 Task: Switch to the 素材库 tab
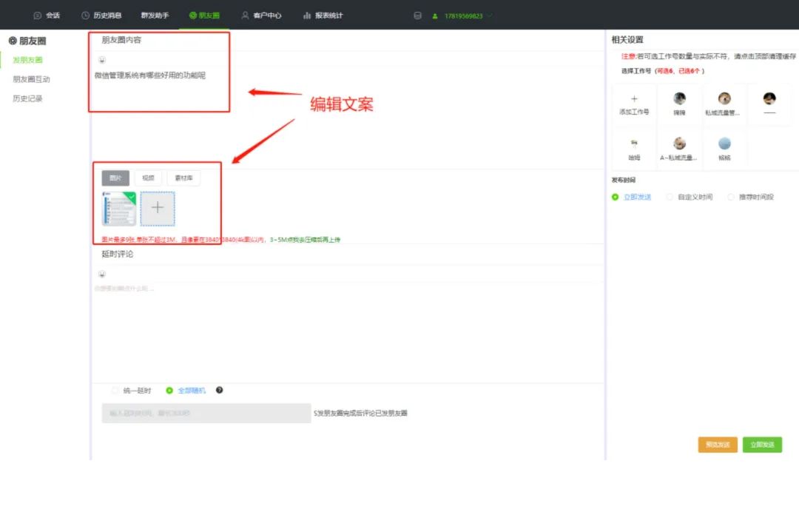tap(183, 178)
